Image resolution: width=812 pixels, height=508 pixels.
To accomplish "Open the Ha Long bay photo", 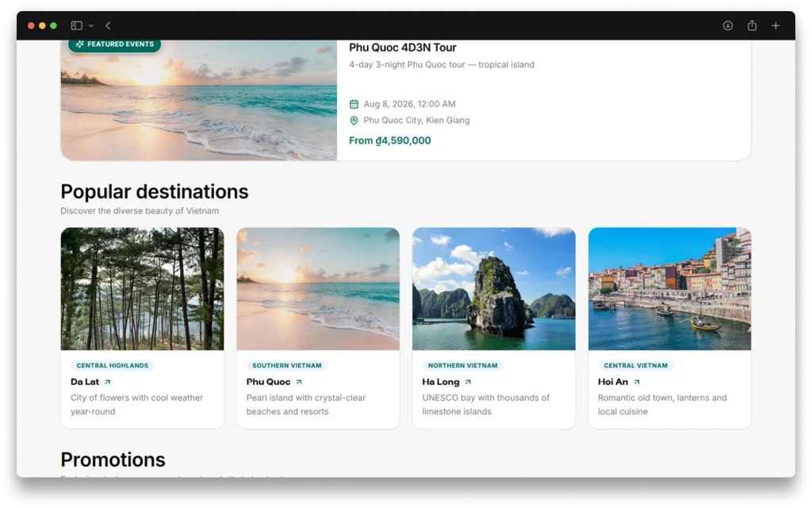I will (493, 289).
